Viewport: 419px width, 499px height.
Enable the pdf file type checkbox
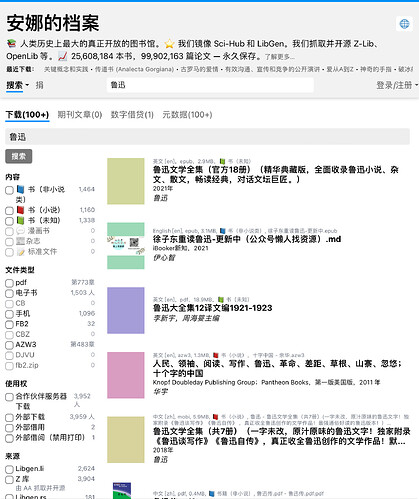coord(9,283)
